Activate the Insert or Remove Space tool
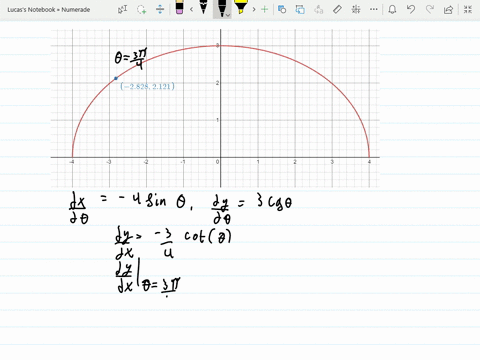The image size is (480, 360). point(160,9)
